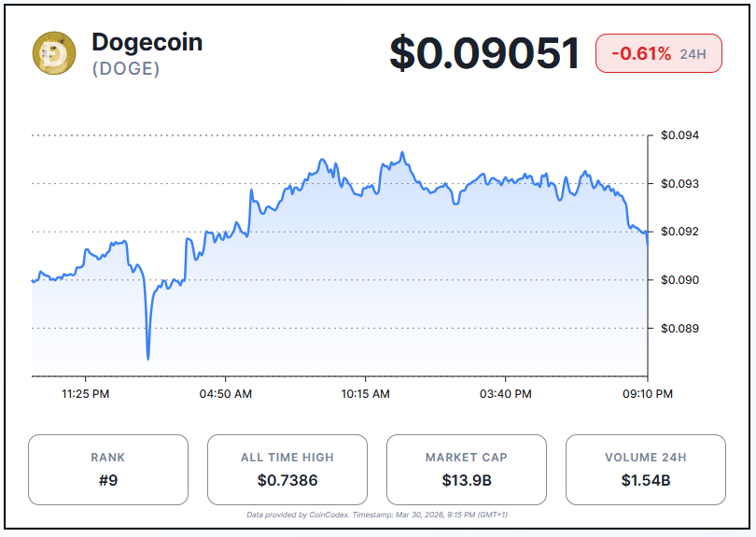Click the $0.094 price axis label
Screen dimensions: 756x537
(679, 135)
